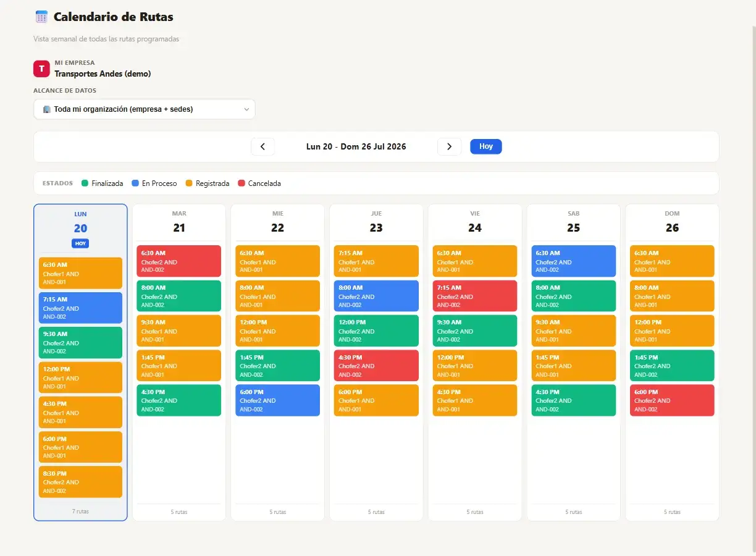Open Friday's 4:30 PM route card
The width and height of the screenshot is (756, 556).
click(475, 400)
